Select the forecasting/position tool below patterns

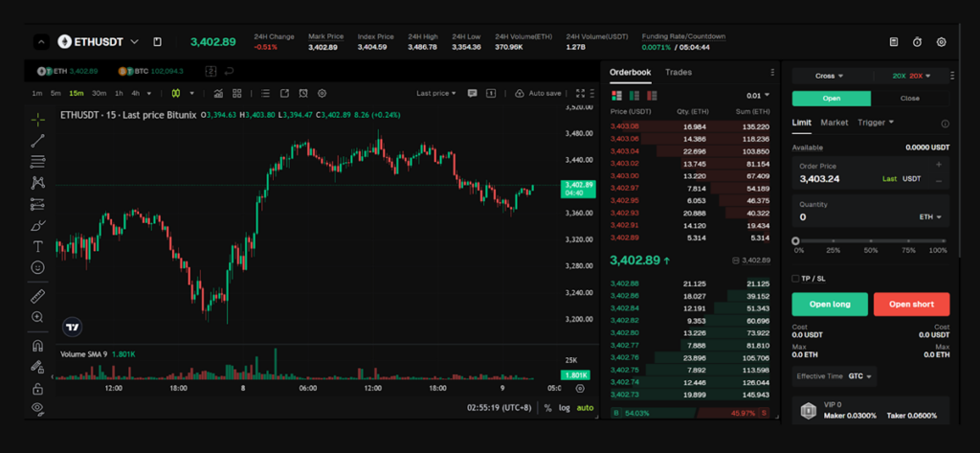(x=37, y=204)
